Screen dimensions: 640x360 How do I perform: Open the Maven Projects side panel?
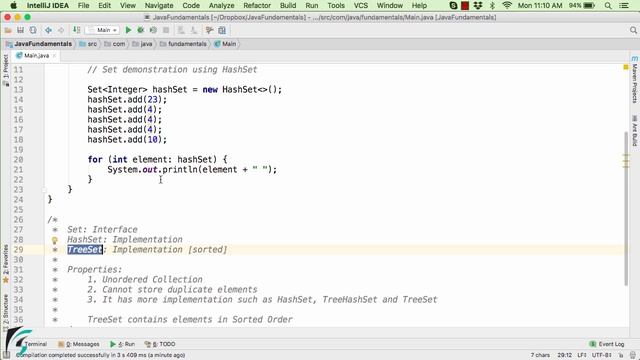coord(635,80)
